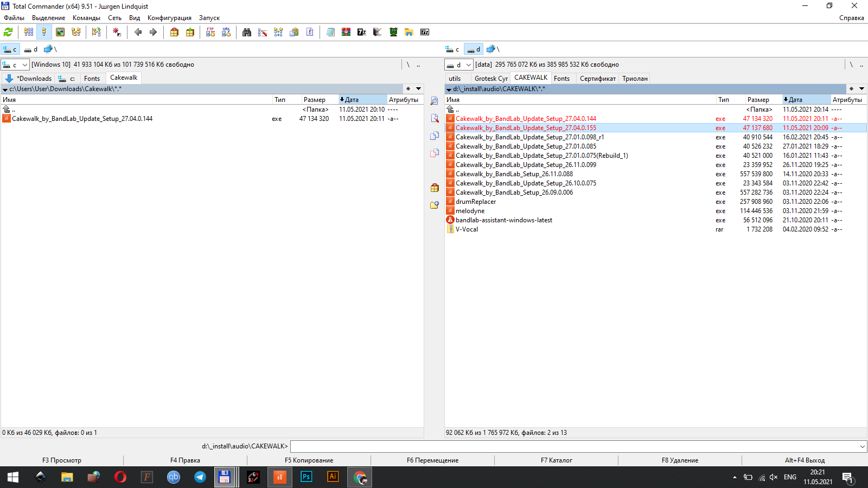Launch first 7z toolbar icon
868x488 pixels.
[x=362, y=32]
